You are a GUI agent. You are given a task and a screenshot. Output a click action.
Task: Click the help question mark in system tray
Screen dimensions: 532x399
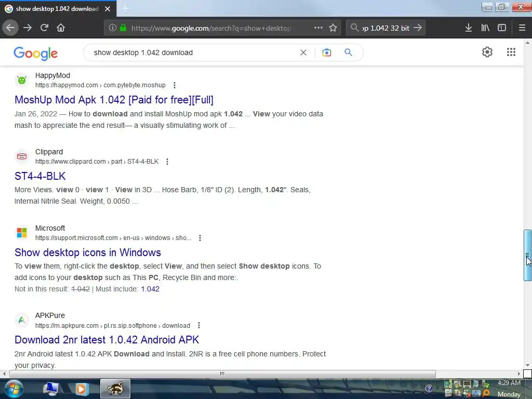click(429, 388)
